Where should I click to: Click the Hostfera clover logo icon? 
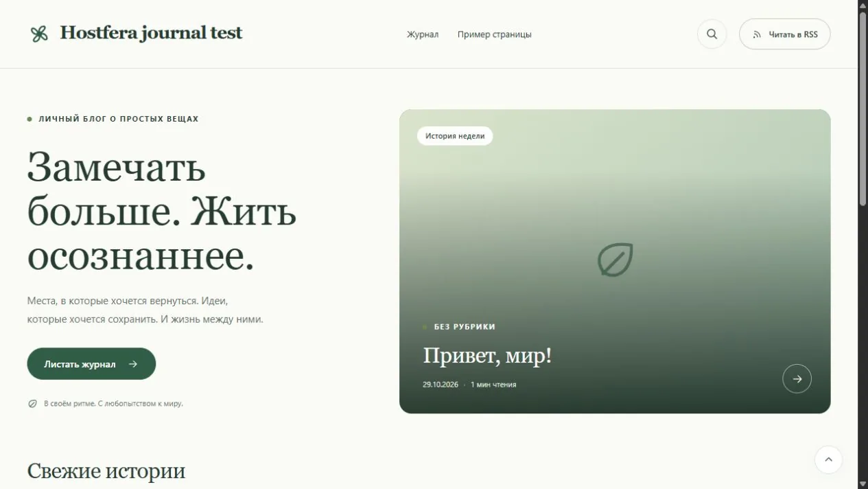tap(39, 34)
